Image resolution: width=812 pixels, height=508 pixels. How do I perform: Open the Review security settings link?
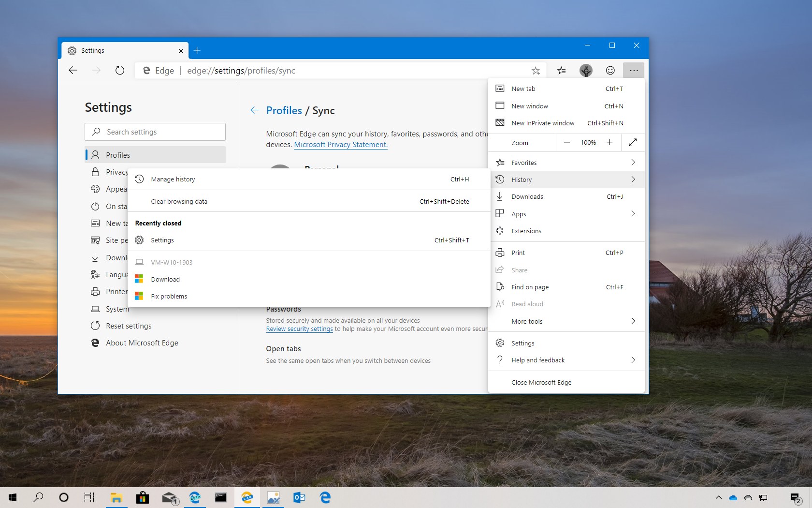pyautogui.click(x=299, y=329)
